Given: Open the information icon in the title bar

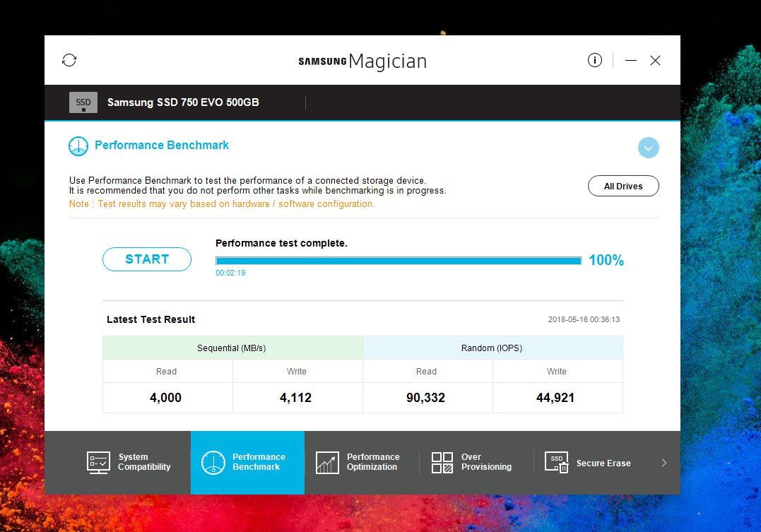Looking at the screenshot, I should [x=594, y=60].
